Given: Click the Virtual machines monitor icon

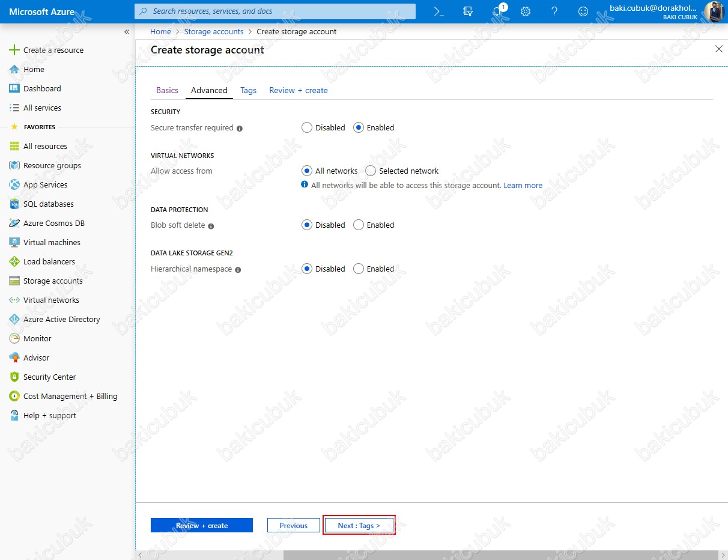Looking at the screenshot, I should (x=14, y=242).
